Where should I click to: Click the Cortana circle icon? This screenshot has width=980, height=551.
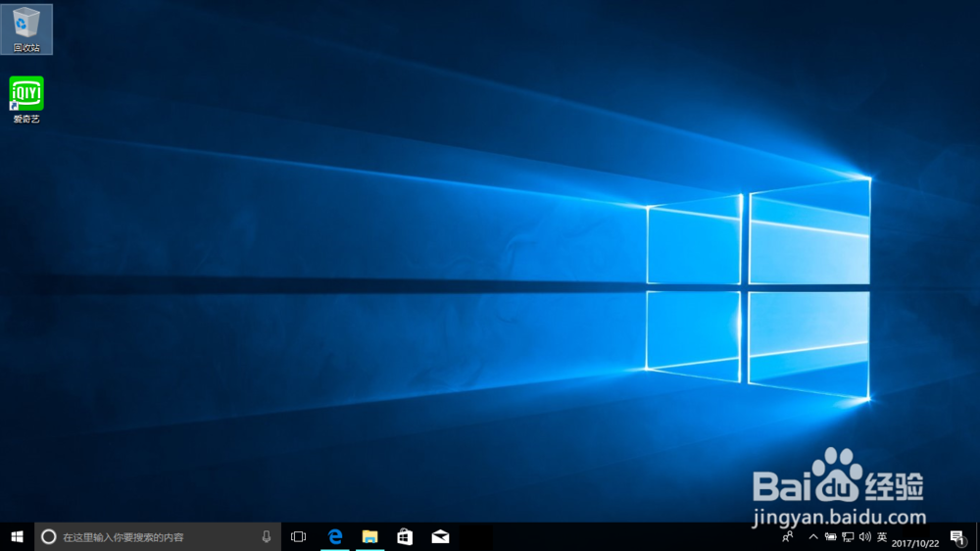pyautogui.click(x=49, y=536)
